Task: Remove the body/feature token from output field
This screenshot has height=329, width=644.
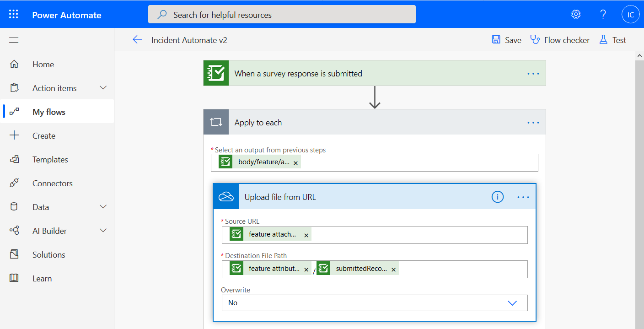Action: click(295, 162)
